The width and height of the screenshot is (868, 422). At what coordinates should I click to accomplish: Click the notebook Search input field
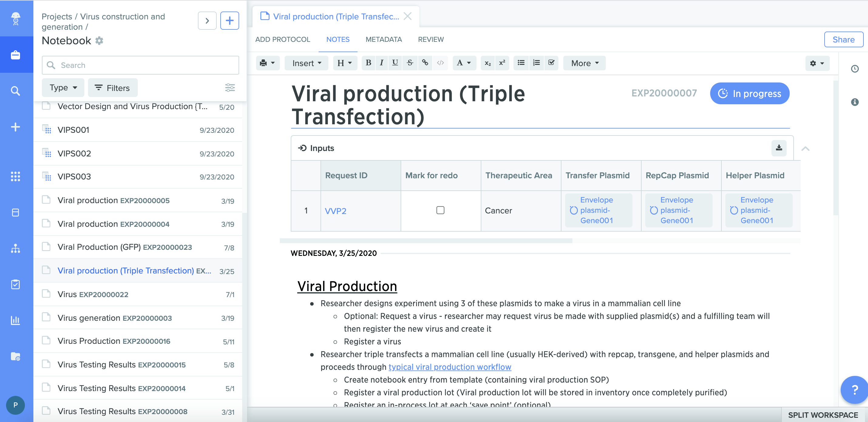click(x=141, y=65)
